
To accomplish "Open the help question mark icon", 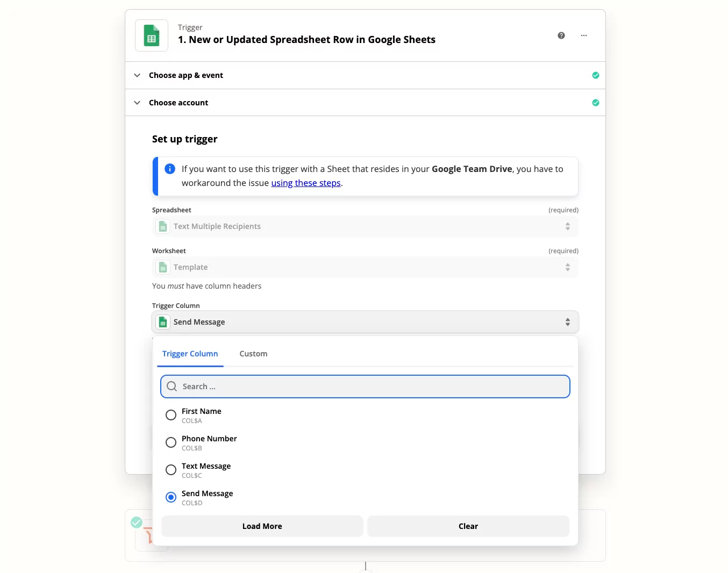I will 561,35.
